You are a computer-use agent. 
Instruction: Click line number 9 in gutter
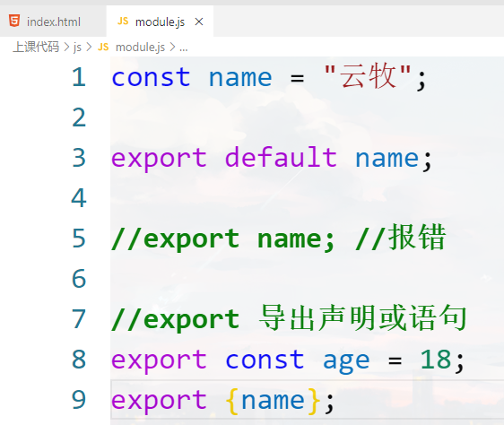pos(79,400)
